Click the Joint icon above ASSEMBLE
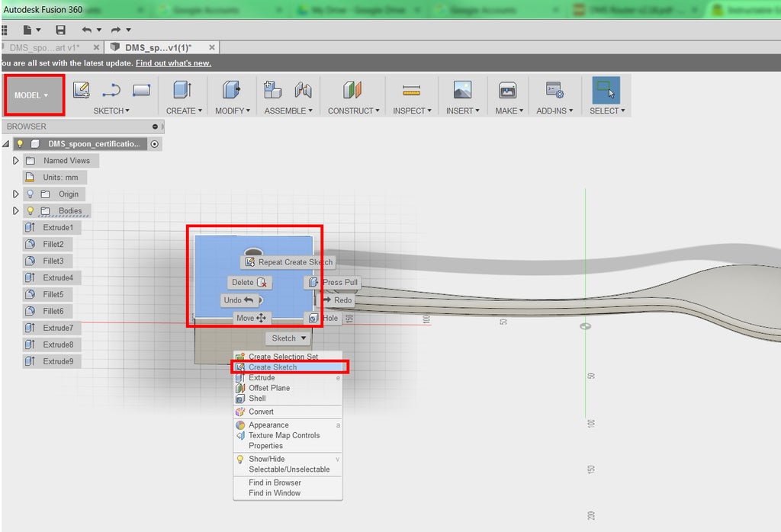The image size is (781, 532). pos(303,90)
